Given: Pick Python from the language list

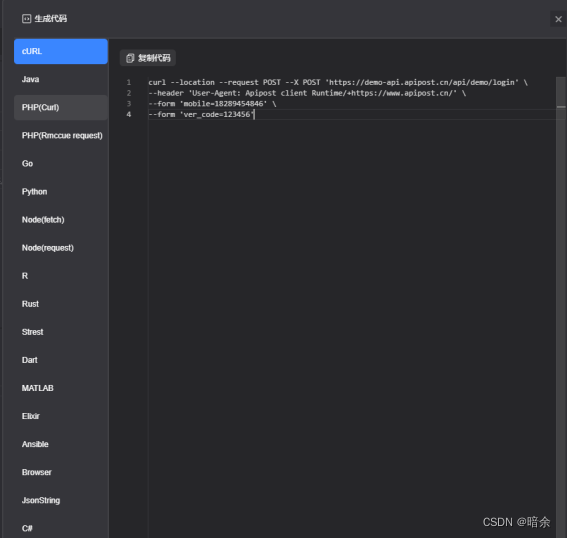Looking at the screenshot, I should click(x=61, y=192).
